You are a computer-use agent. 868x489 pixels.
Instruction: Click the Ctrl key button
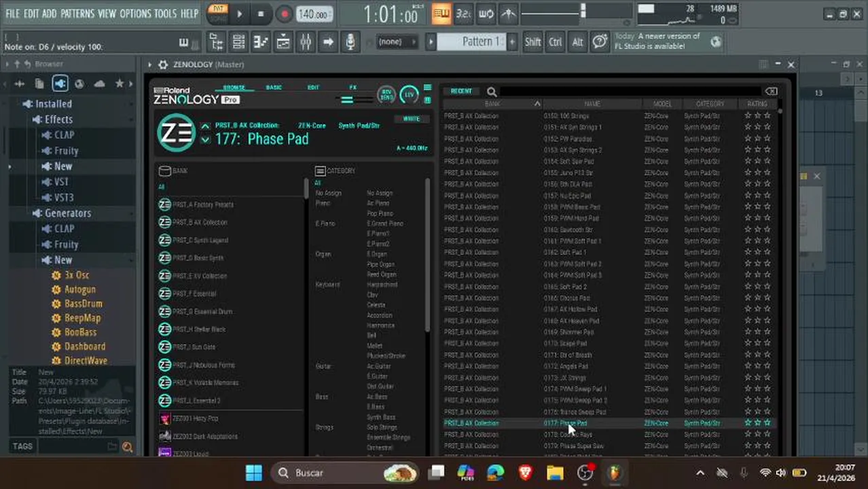pos(556,42)
